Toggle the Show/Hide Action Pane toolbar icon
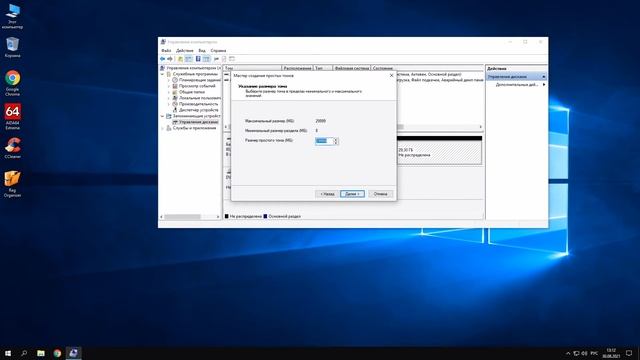640x360 pixels. point(206,59)
